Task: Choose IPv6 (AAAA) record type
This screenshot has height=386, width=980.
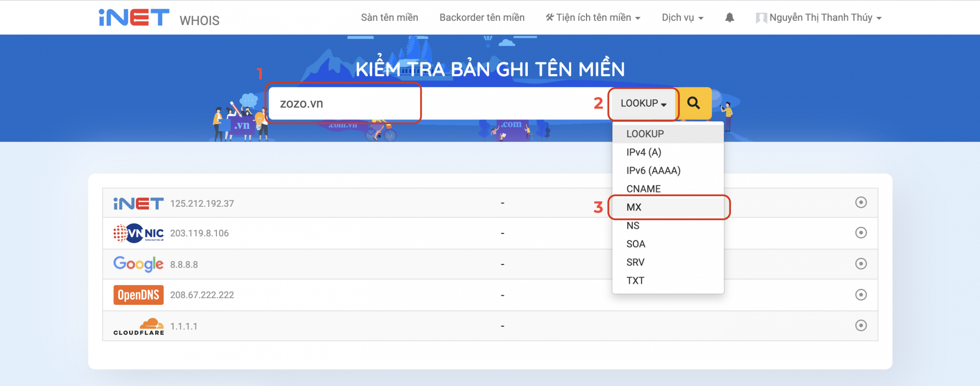Action: coord(668,171)
